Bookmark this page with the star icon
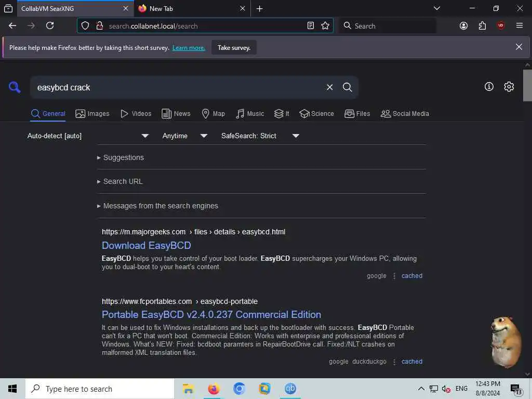Screen dimensions: 532x399 pyautogui.click(x=325, y=26)
